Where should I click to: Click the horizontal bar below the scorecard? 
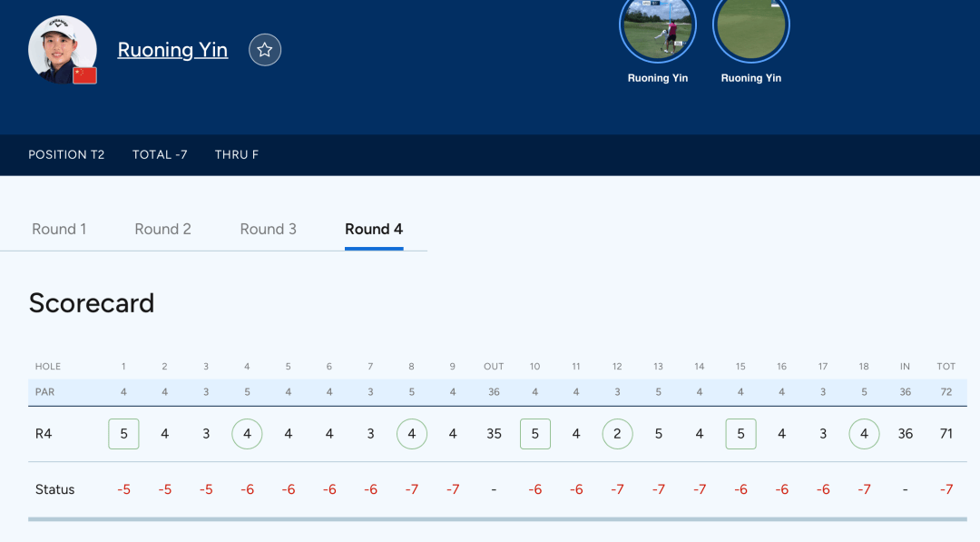(x=497, y=519)
